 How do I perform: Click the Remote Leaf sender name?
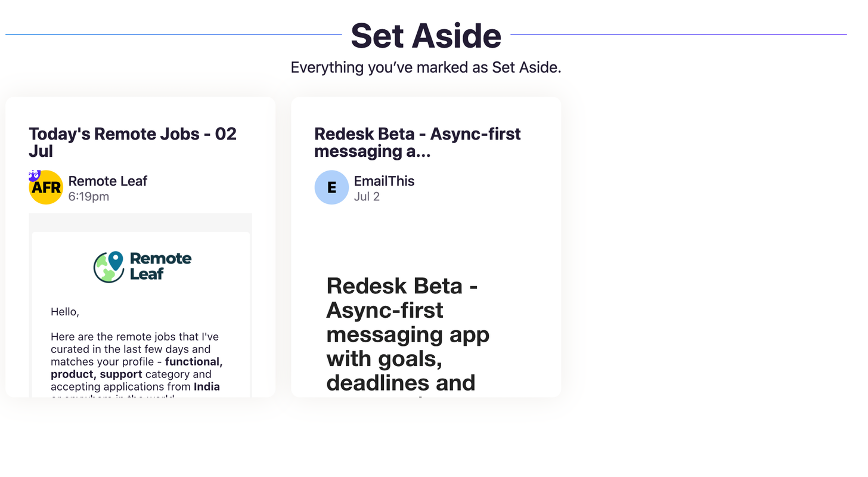click(108, 181)
